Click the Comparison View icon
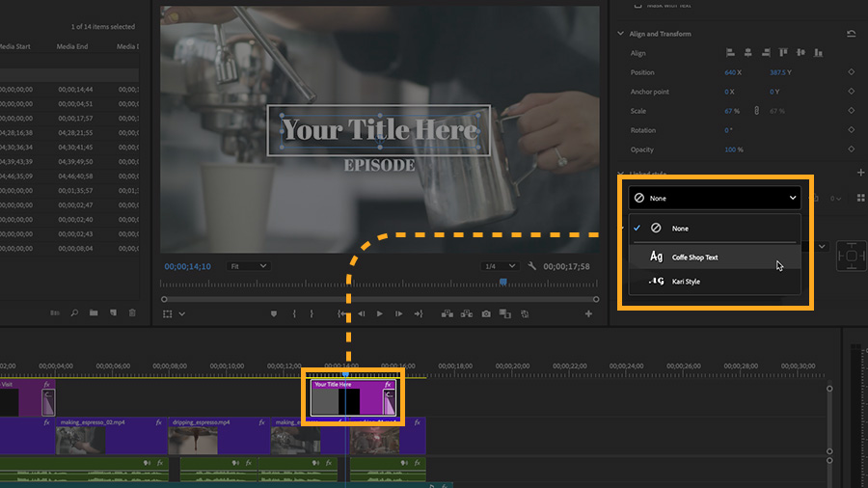Image resolution: width=868 pixels, height=488 pixels. tap(504, 313)
